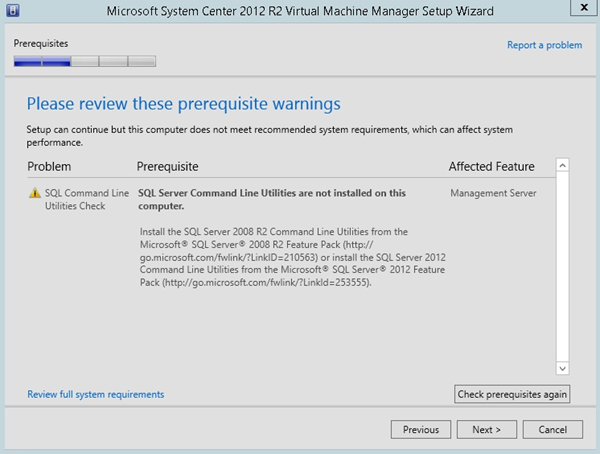Open the Report a problem link

click(x=545, y=45)
